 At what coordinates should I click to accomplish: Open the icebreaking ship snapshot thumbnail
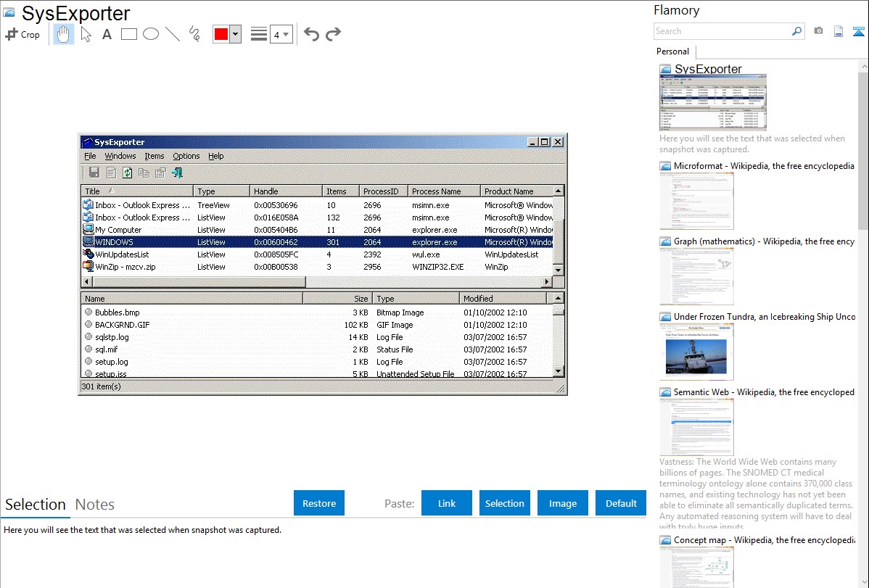coord(696,352)
